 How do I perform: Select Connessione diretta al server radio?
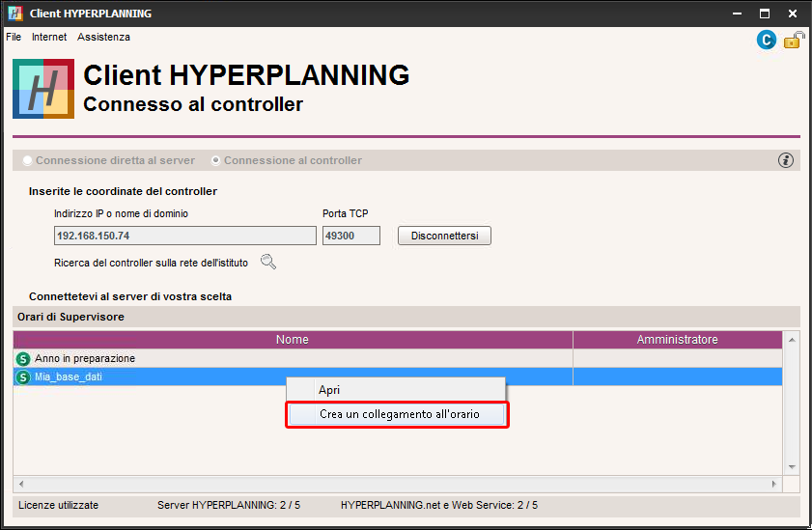click(27, 160)
